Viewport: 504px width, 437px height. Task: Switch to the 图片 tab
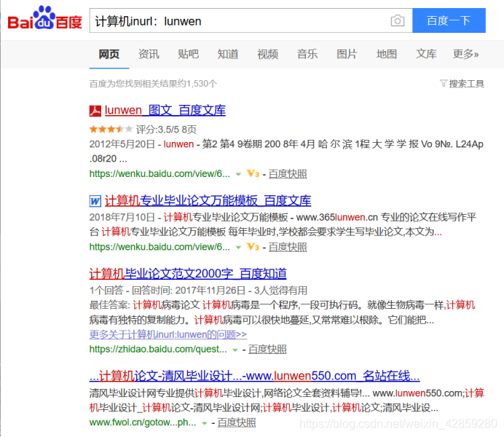pyautogui.click(x=347, y=54)
